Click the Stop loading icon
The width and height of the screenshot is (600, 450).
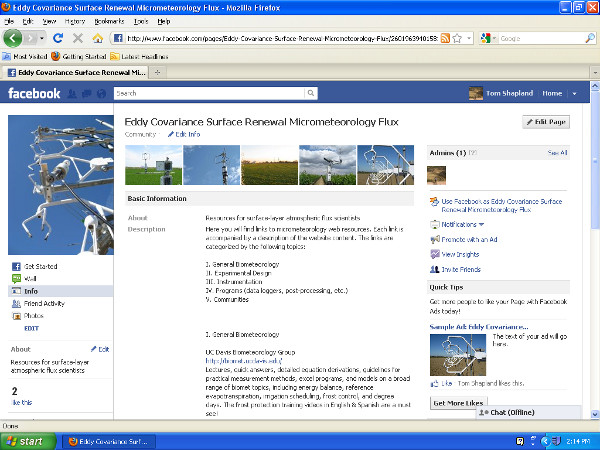pyautogui.click(x=79, y=38)
